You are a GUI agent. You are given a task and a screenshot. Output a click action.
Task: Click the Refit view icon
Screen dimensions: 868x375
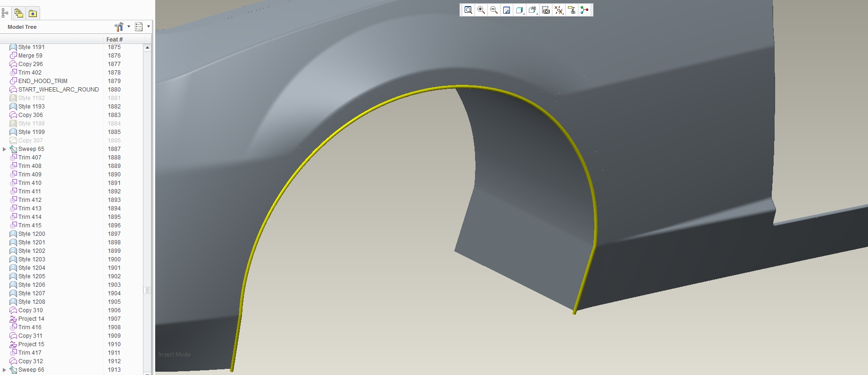point(468,10)
